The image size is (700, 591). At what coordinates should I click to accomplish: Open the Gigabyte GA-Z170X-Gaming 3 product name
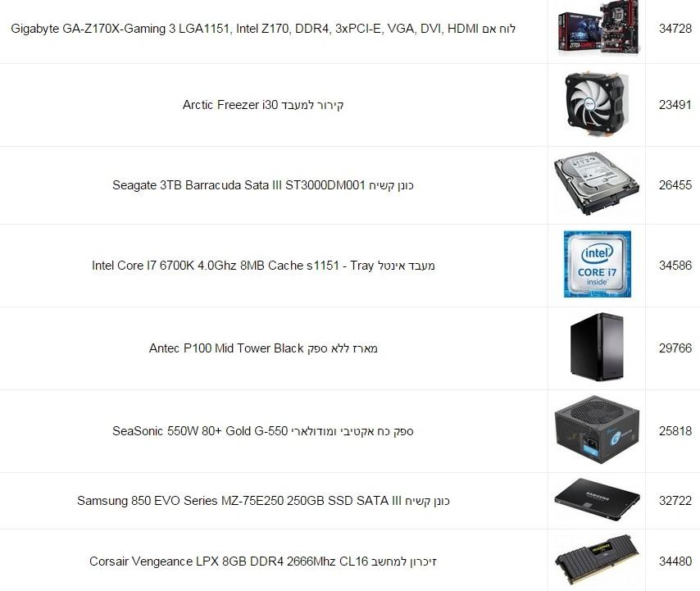263,29
